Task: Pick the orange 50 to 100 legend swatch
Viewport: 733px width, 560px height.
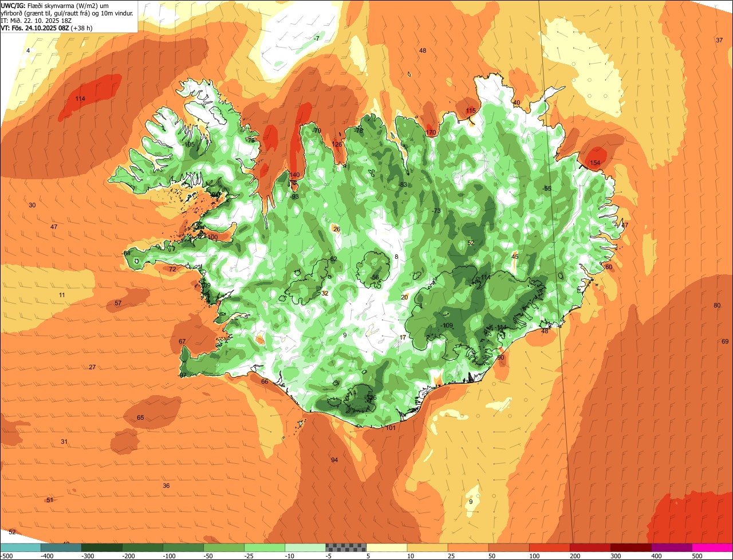Action: click(509, 547)
